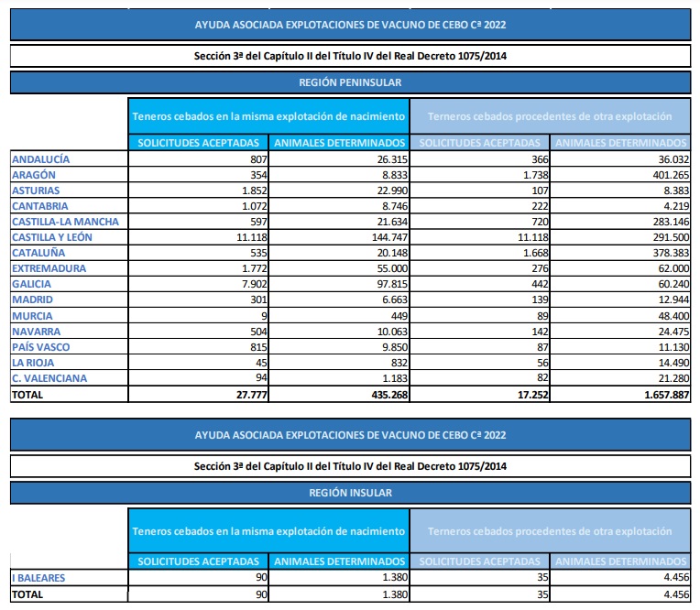Click the cell showing 435.268 total animals

(384, 395)
